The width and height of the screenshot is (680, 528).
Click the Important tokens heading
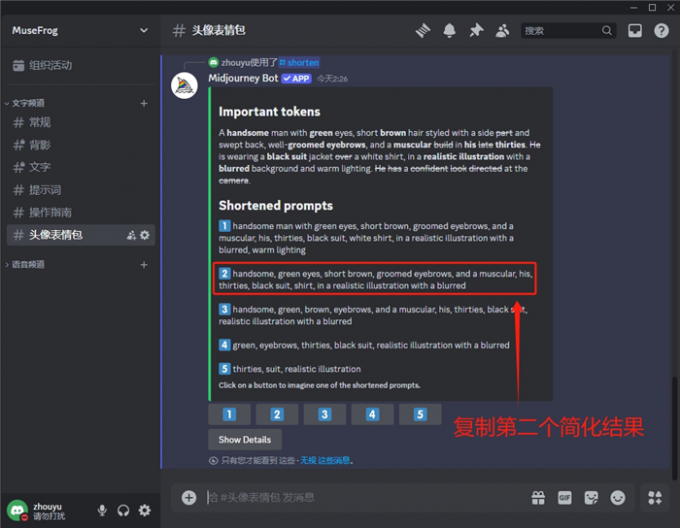[x=269, y=112]
